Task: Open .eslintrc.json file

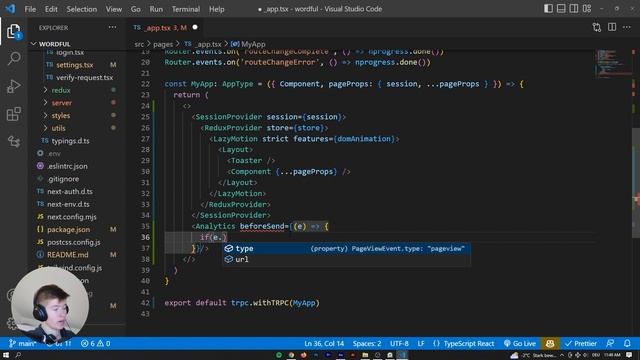Action: pos(67,166)
